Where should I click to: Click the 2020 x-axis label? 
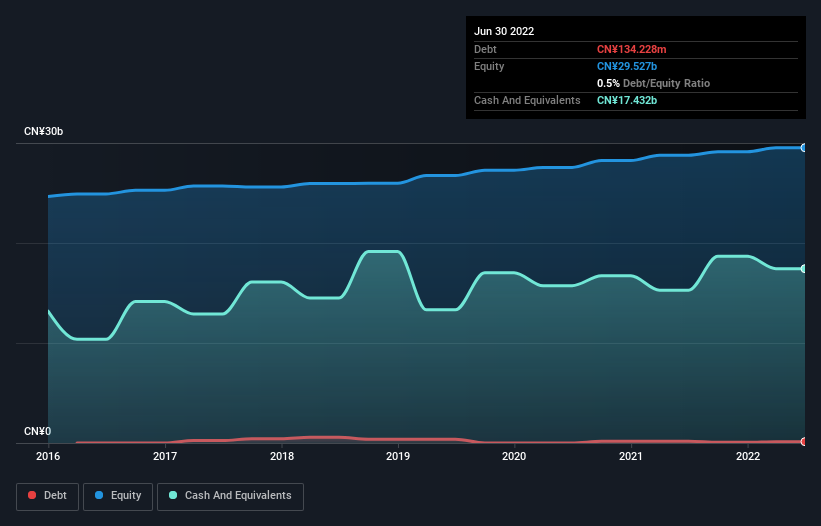point(514,456)
